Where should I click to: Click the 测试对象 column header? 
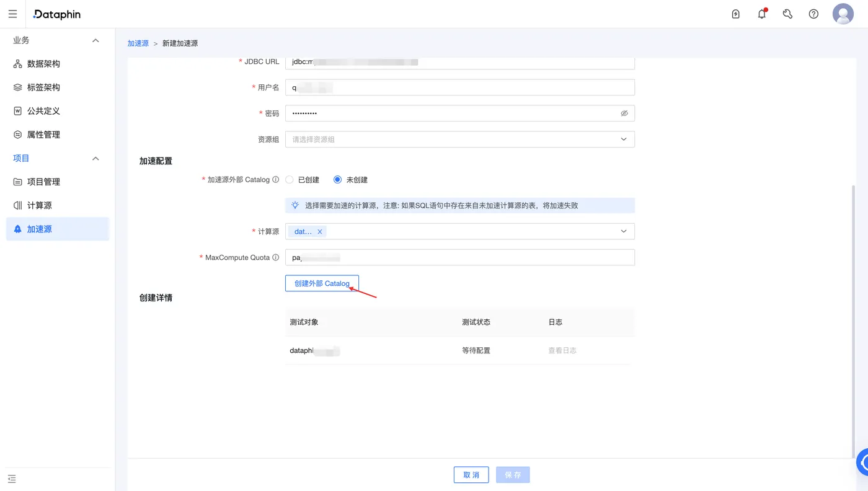[x=304, y=322]
